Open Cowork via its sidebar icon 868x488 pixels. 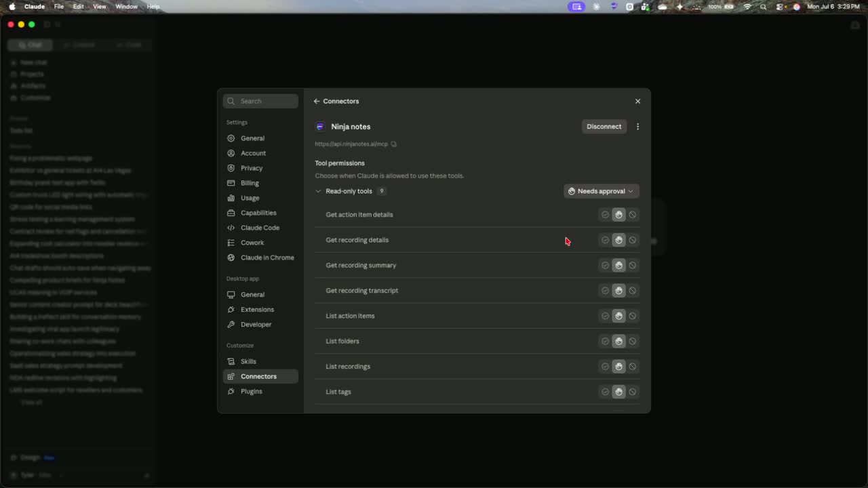231,243
